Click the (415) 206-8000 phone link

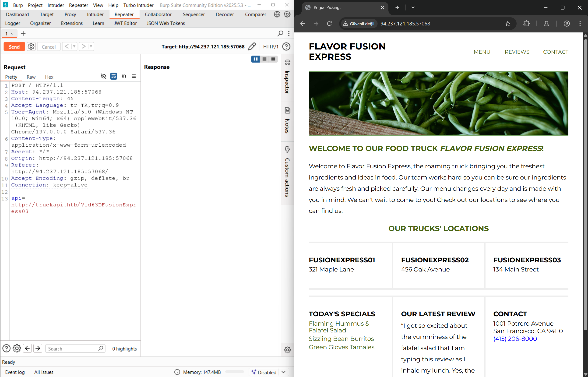pyautogui.click(x=515, y=338)
